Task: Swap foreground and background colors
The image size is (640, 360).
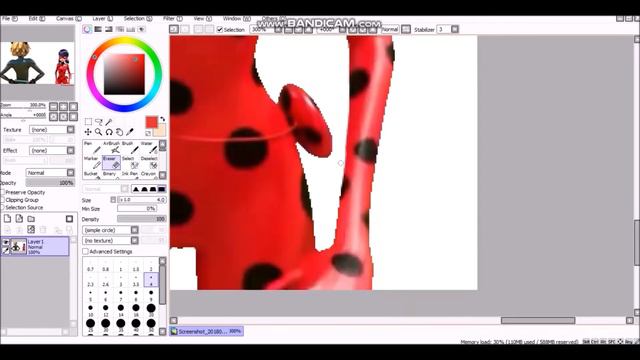Action: tap(162, 119)
